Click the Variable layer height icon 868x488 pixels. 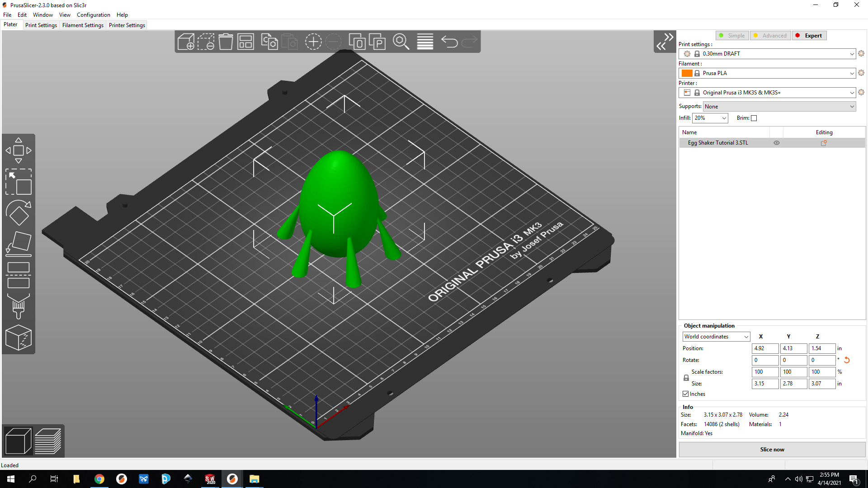point(425,42)
